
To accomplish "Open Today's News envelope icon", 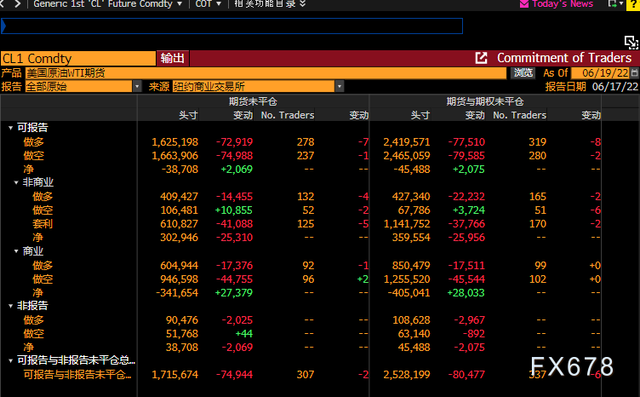I will [x=524, y=4].
